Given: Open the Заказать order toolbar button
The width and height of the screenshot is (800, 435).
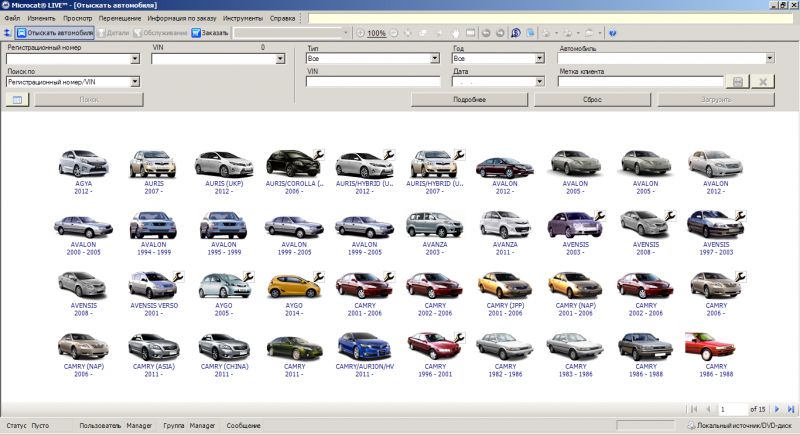Looking at the screenshot, I should point(210,33).
